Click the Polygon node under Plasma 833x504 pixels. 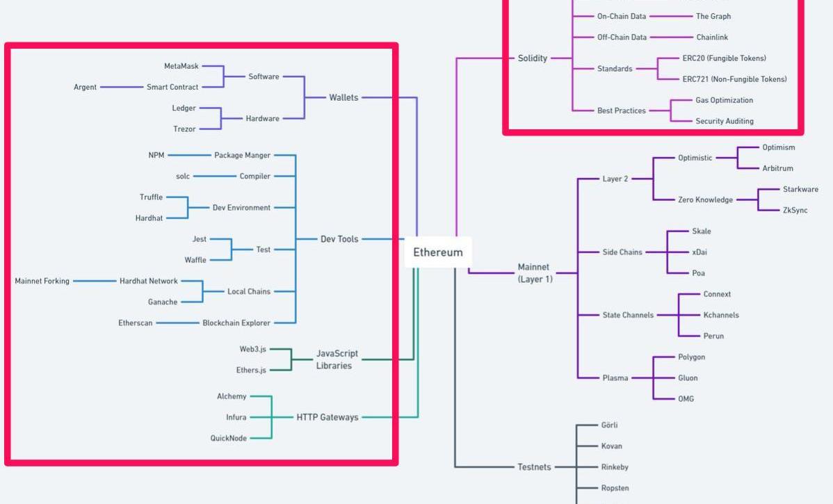pos(691,357)
